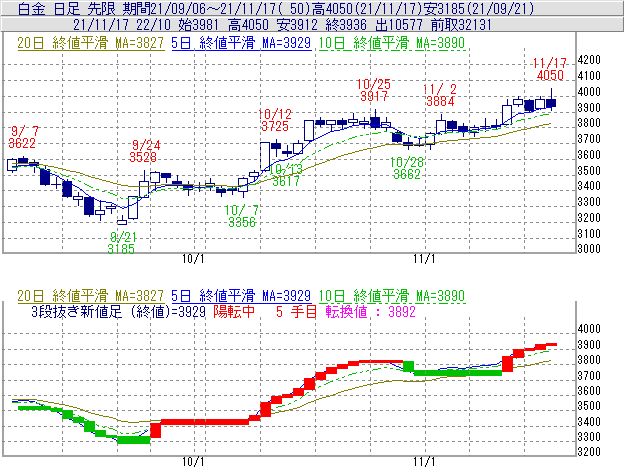Click the 3200 axis label on lower chart

click(x=589, y=452)
